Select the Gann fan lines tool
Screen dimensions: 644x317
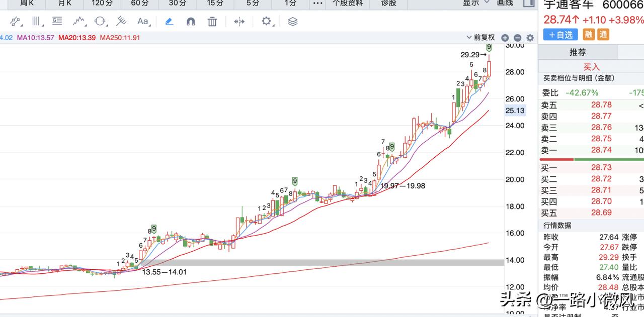(121, 21)
